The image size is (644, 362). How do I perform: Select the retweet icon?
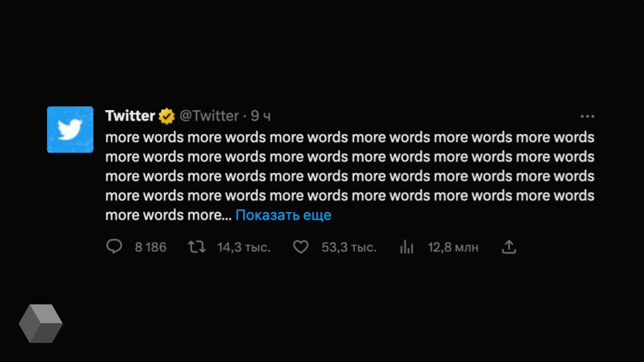(197, 247)
